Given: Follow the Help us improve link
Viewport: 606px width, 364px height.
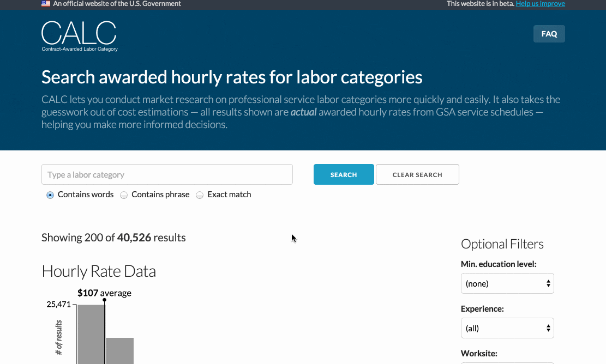Looking at the screenshot, I should tap(540, 4).
